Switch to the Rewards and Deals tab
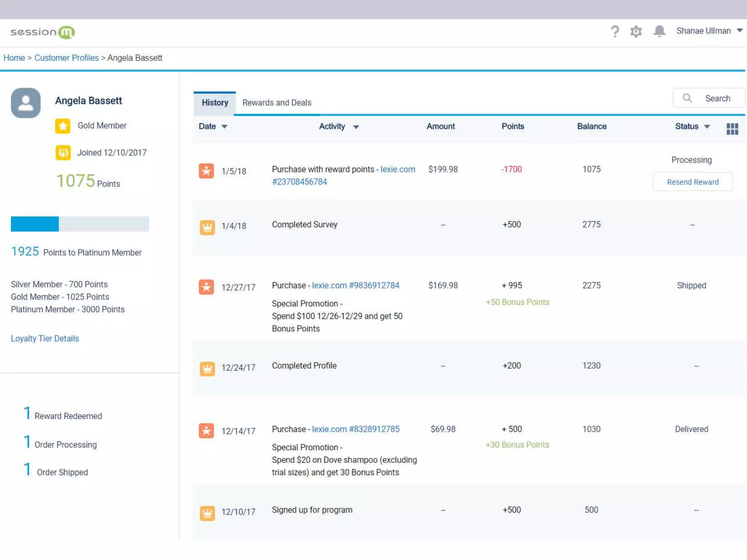This screenshot has width=747, height=560. [277, 103]
